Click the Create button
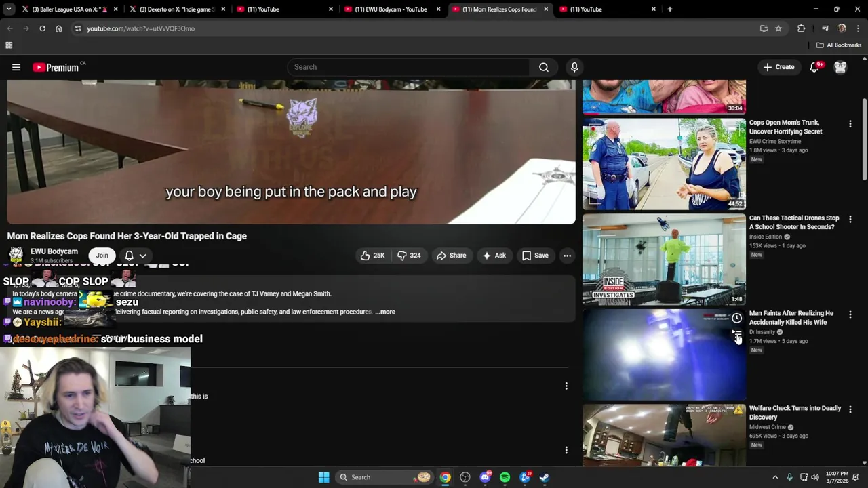868x488 pixels. [778, 67]
